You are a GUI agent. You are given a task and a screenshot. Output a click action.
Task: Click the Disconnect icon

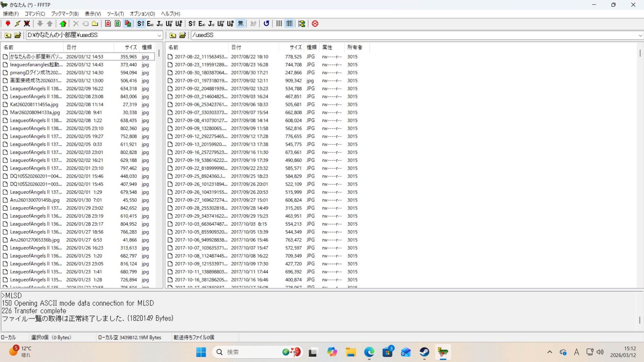(27, 23)
